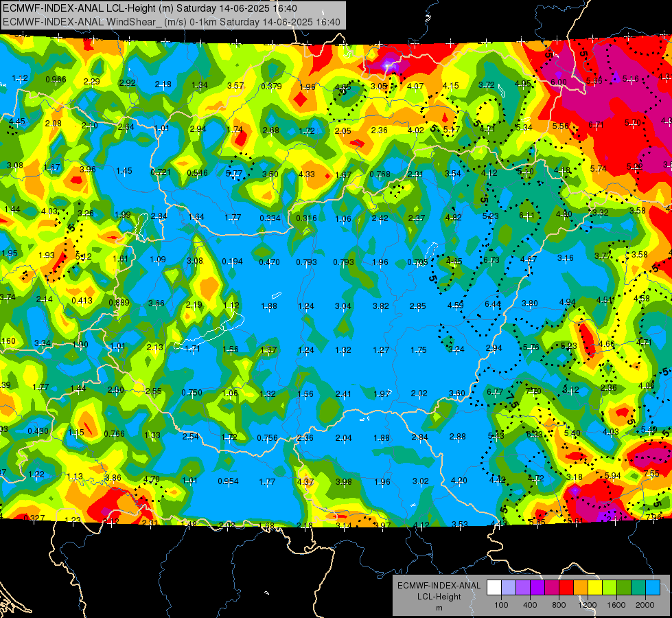Click the LCL-Height title line at top
The image size is (672, 618).
point(150,8)
